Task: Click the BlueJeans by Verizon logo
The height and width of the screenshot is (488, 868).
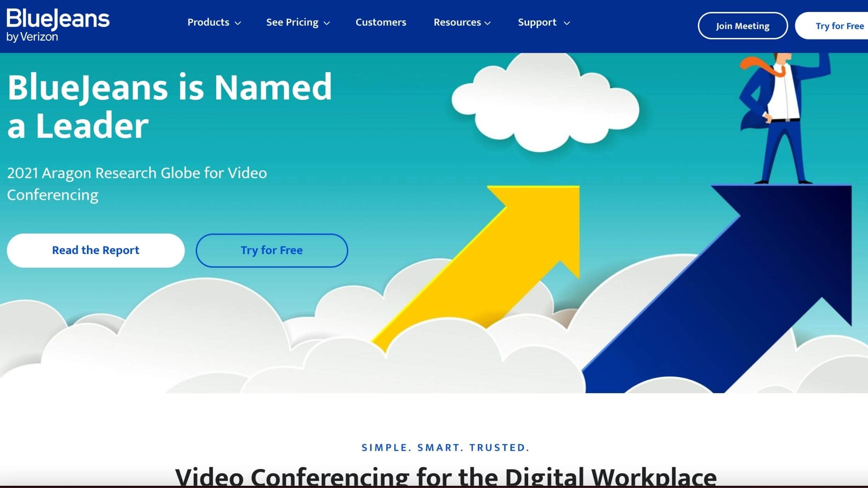Action: [58, 25]
